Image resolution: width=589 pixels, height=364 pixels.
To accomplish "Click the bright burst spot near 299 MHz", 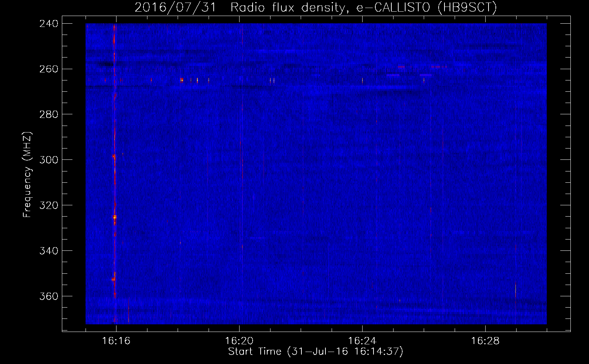I will 114,156.
